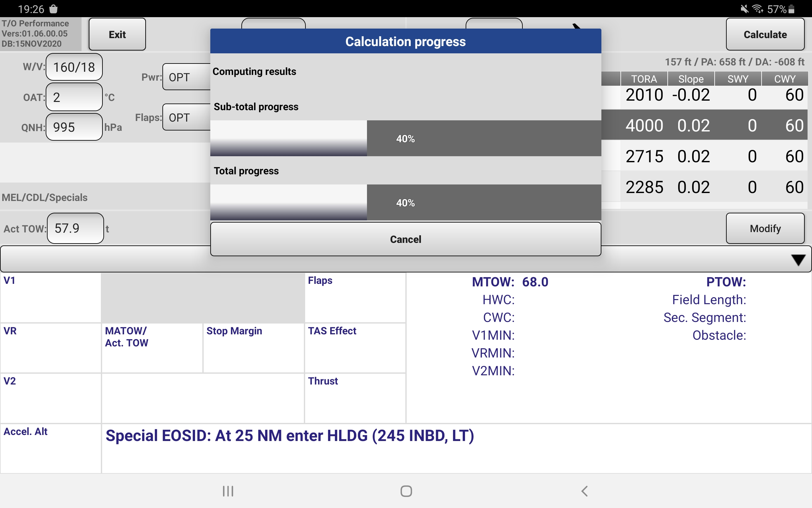The height and width of the screenshot is (508, 812).
Task: Click the Flaps result cell
Action: [x=355, y=297]
